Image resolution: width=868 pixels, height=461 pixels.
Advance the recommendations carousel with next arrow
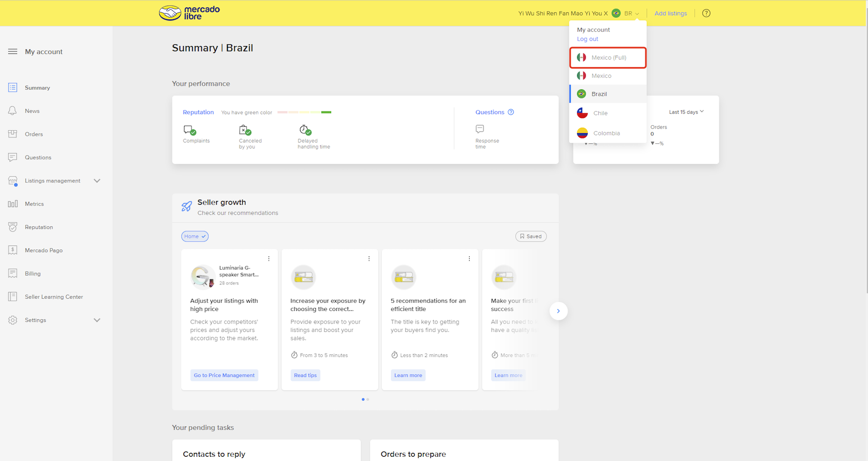[558, 311]
